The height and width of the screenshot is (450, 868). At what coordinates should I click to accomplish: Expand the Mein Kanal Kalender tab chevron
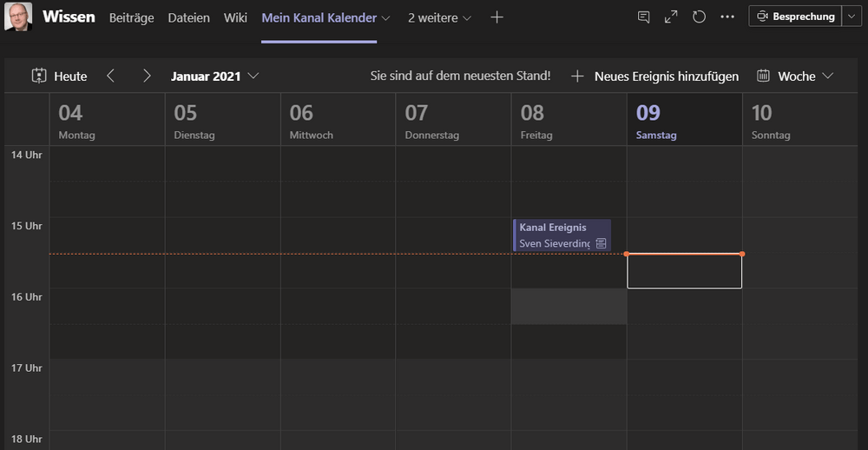pyautogui.click(x=386, y=17)
